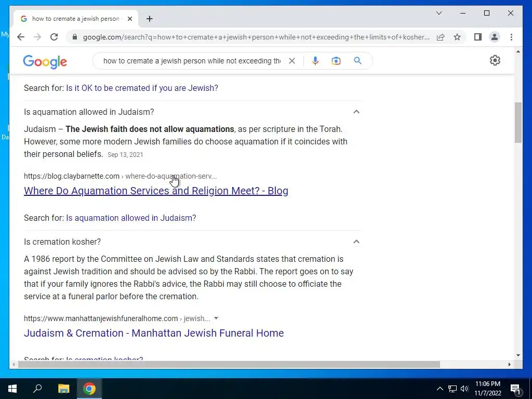Open a new browser tab
532x399 pixels.
pos(149,19)
